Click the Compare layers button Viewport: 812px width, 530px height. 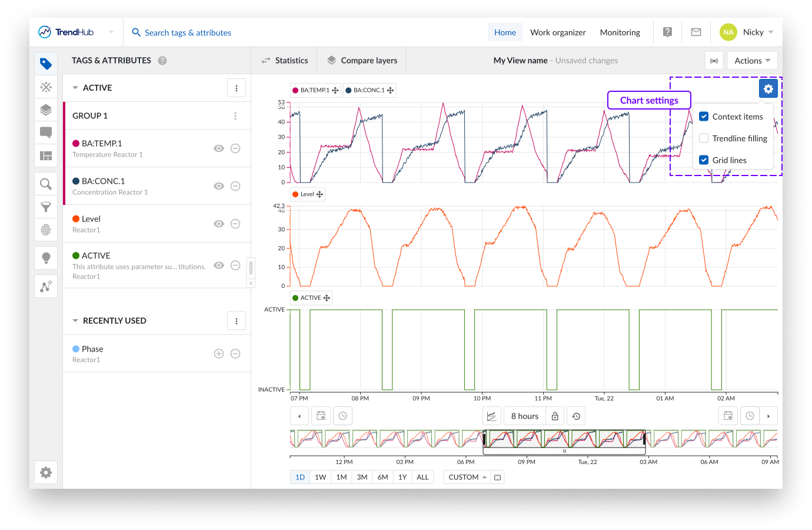click(x=362, y=61)
